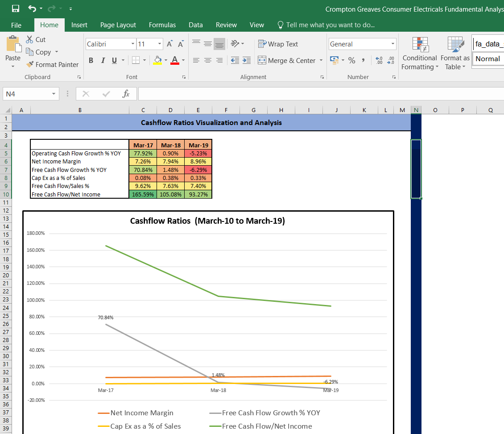The width and height of the screenshot is (504, 434).
Task: Click Center alignment icon
Action: pyautogui.click(x=208, y=60)
